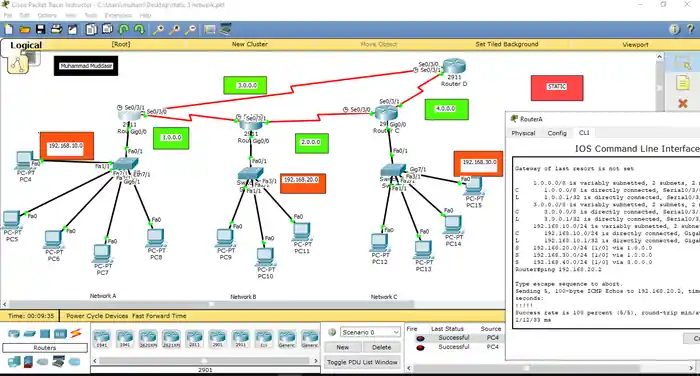
Task: Click New scenario button
Action: [x=342, y=347]
